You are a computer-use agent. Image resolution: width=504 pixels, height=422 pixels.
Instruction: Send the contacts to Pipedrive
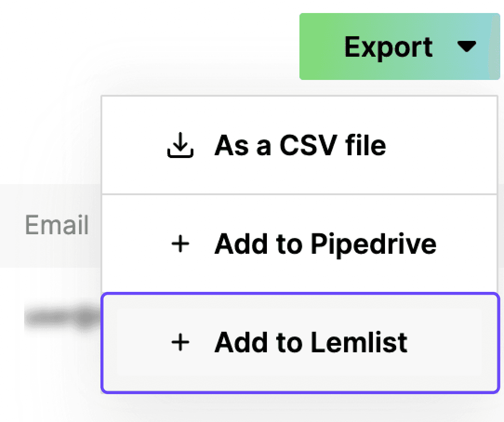click(x=325, y=244)
